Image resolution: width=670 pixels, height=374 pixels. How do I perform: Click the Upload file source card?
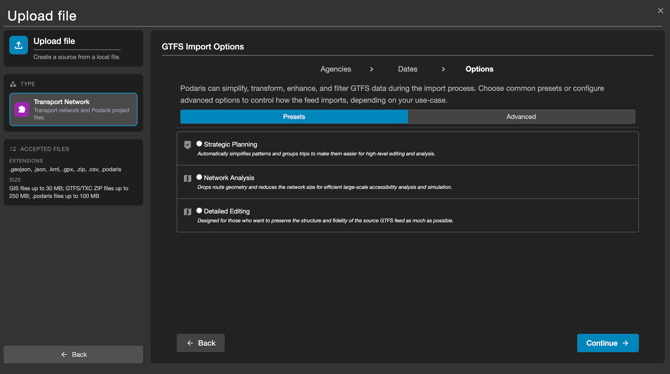pos(73,48)
